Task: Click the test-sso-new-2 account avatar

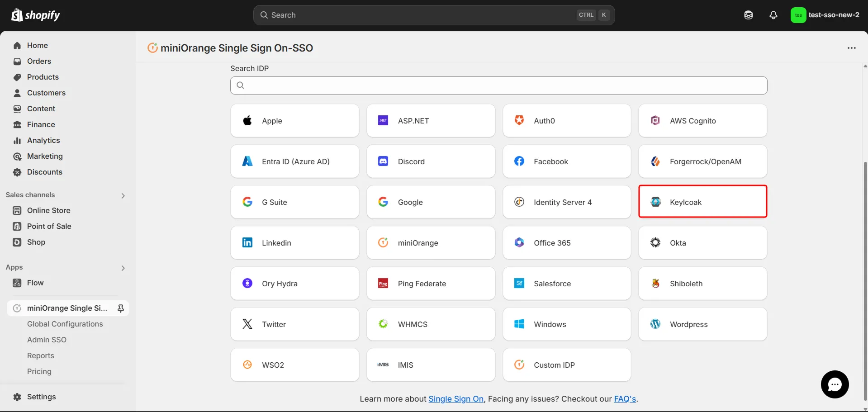Action: (798, 15)
